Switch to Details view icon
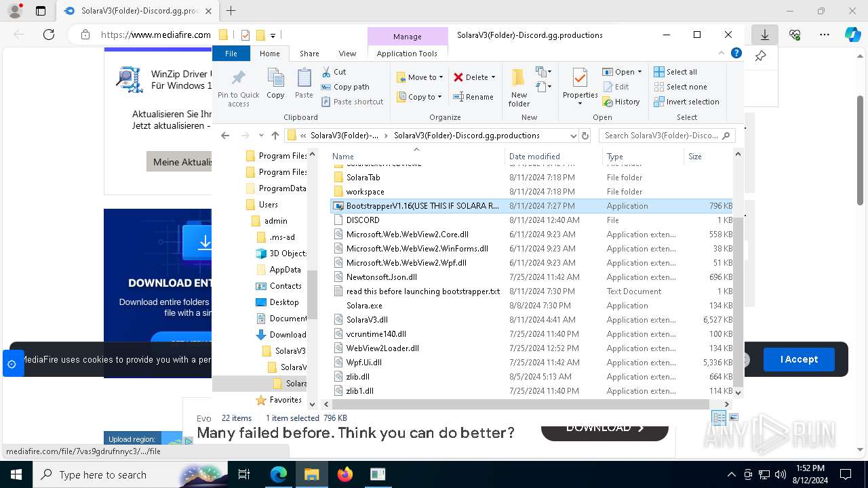 719,418
